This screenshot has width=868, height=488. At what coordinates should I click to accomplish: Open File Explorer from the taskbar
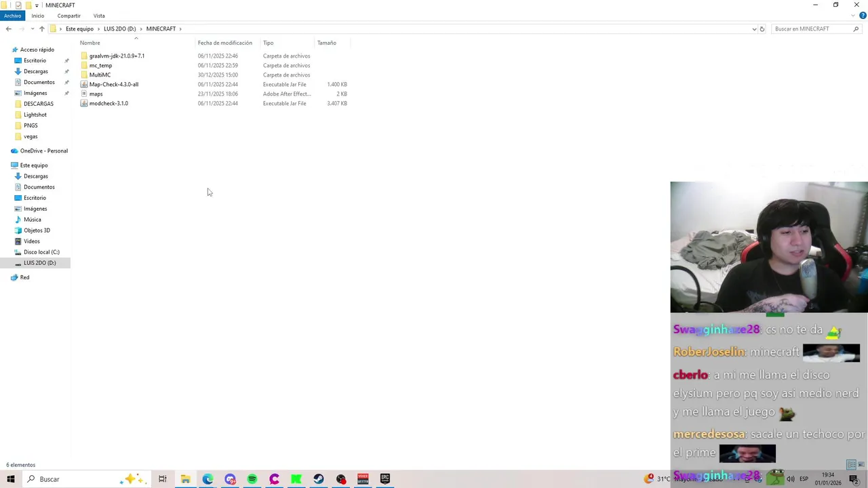click(x=185, y=479)
